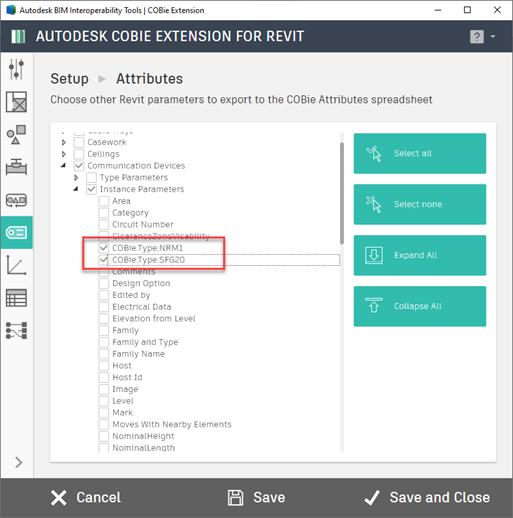Check the Area parameter checkbox
This screenshot has height=518, width=513.
tap(104, 201)
